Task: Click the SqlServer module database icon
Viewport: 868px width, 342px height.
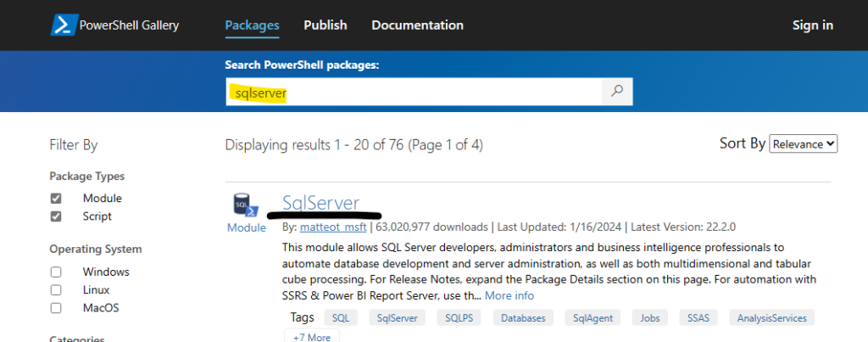Action: click(245, 206)
